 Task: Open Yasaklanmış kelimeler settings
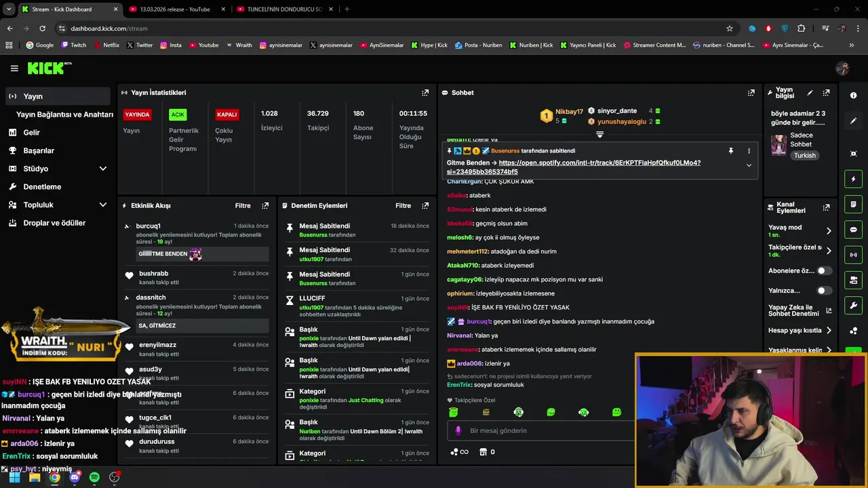tap(800, 350)
